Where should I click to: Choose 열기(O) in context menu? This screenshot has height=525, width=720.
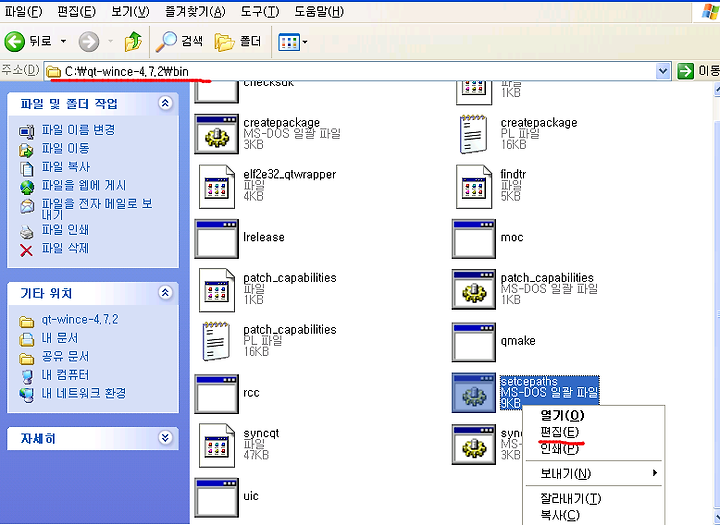click(594, 415)
